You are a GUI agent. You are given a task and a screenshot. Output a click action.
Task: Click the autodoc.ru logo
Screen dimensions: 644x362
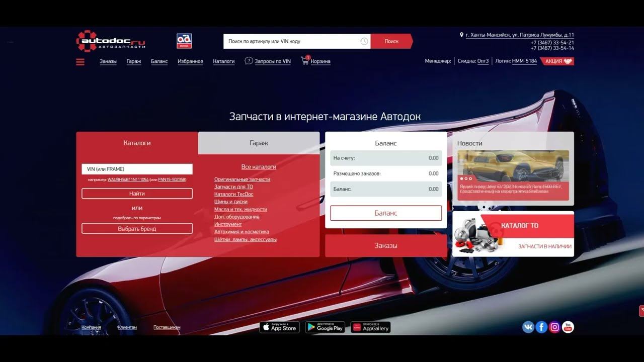click(x=111, y=41)
